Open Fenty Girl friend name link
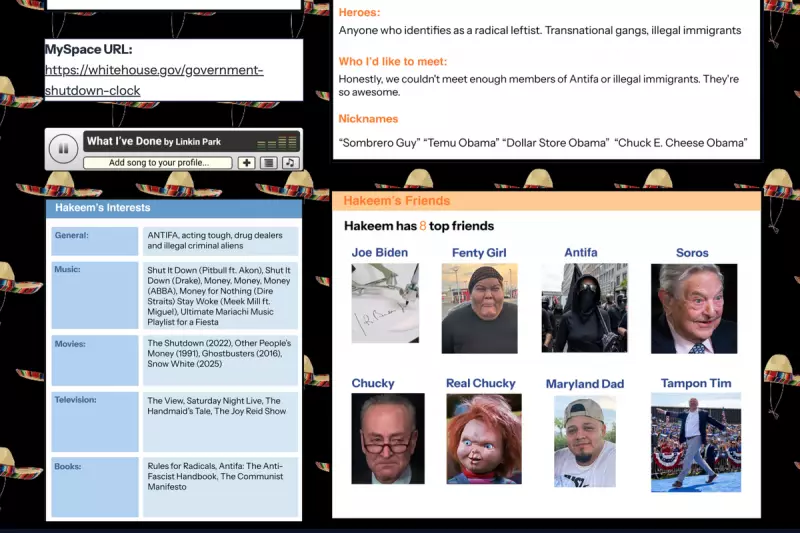The image size is (800, 533). 479,253
